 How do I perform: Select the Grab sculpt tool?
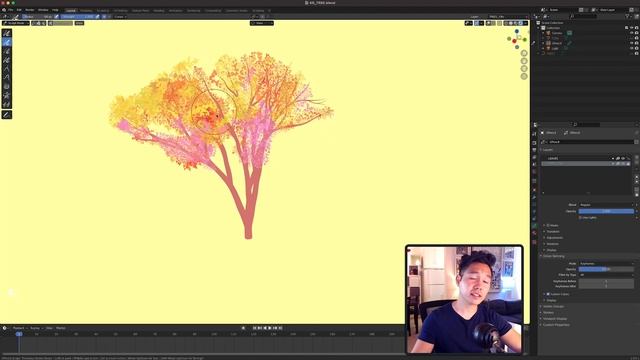click(x=7, y=69)
